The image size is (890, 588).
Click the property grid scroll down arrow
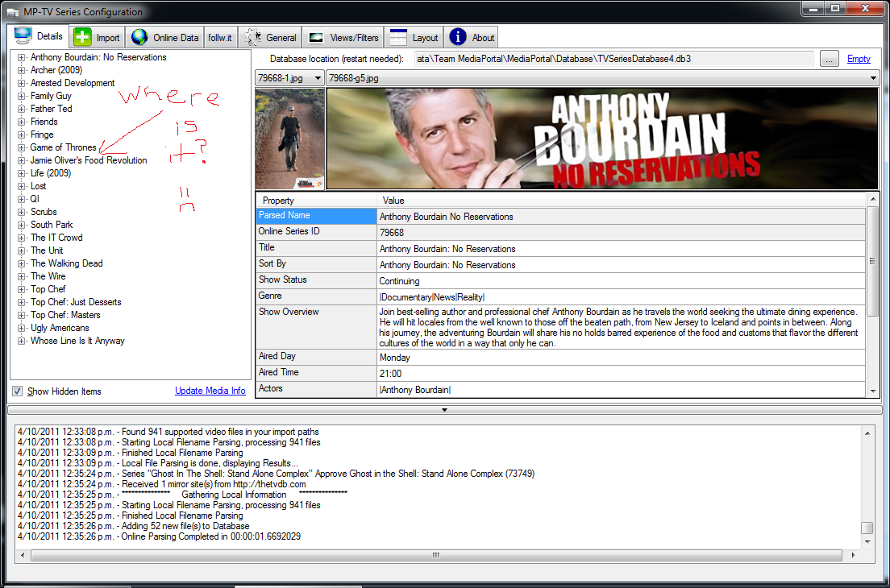[873, 391]
